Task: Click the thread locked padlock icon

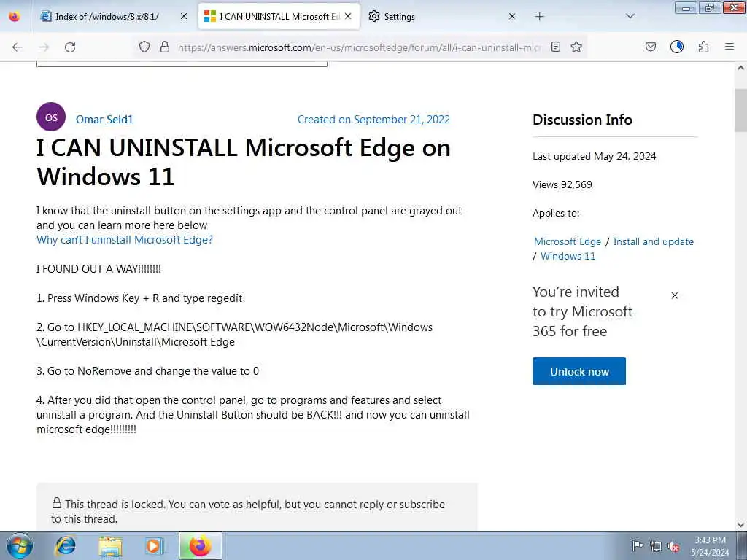Action: [x=57, y=503]
